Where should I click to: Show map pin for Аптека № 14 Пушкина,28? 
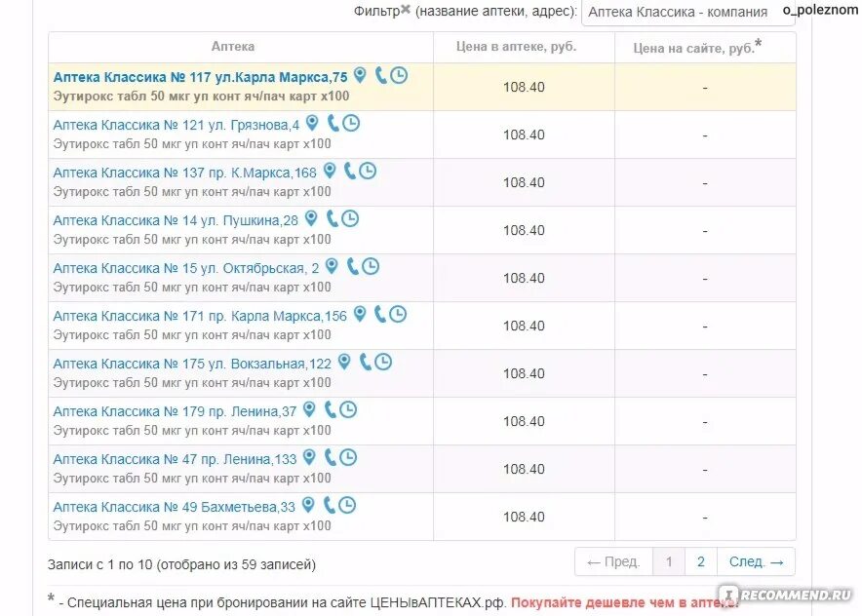click(311, 218)
